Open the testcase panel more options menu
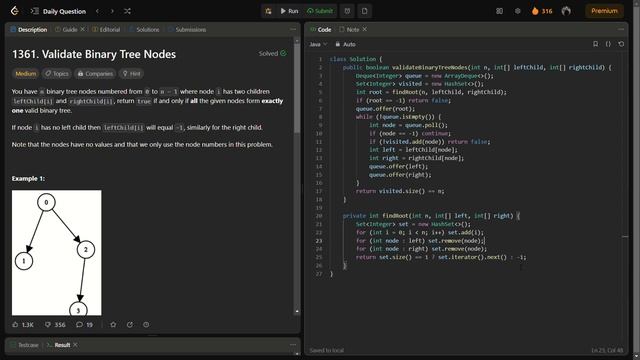The height and width of the screenshot is (360, 640). (293, 345)
